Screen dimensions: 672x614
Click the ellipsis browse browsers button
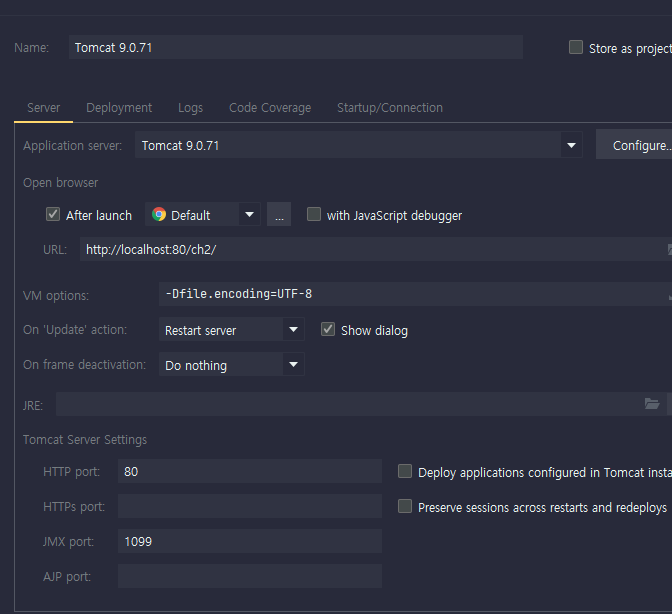tap(279, 214)
